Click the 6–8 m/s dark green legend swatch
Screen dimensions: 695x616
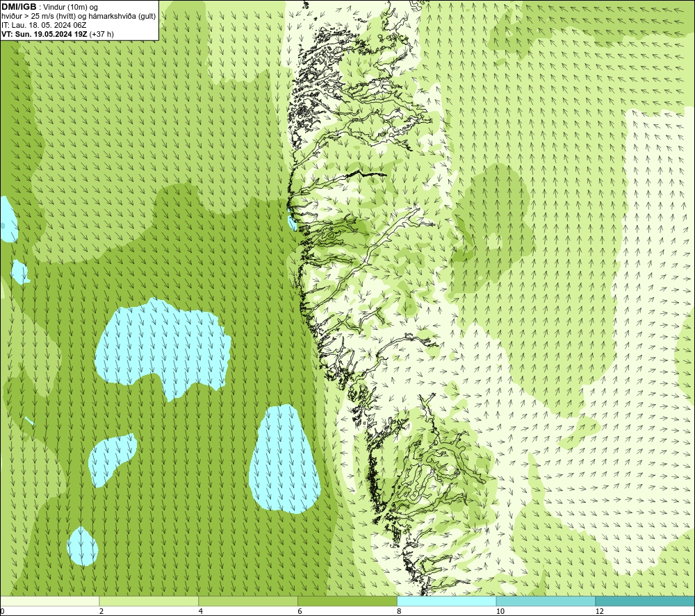347,601
